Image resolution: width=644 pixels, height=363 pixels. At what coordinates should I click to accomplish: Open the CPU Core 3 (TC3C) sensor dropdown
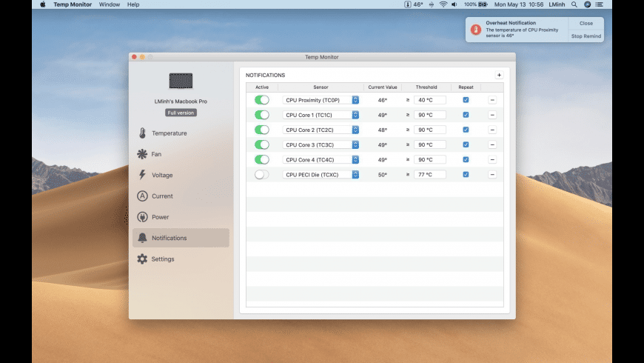click(x=321, y=144)
